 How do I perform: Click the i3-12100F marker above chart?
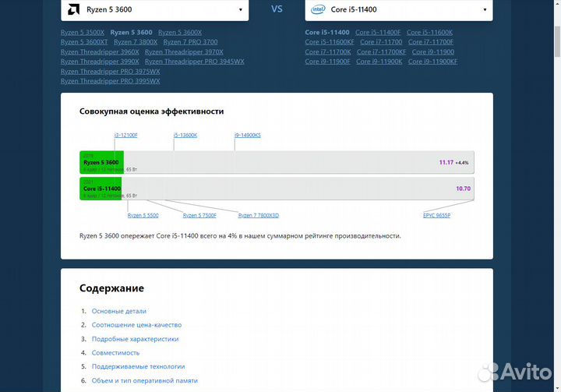(x=126, y=136)
